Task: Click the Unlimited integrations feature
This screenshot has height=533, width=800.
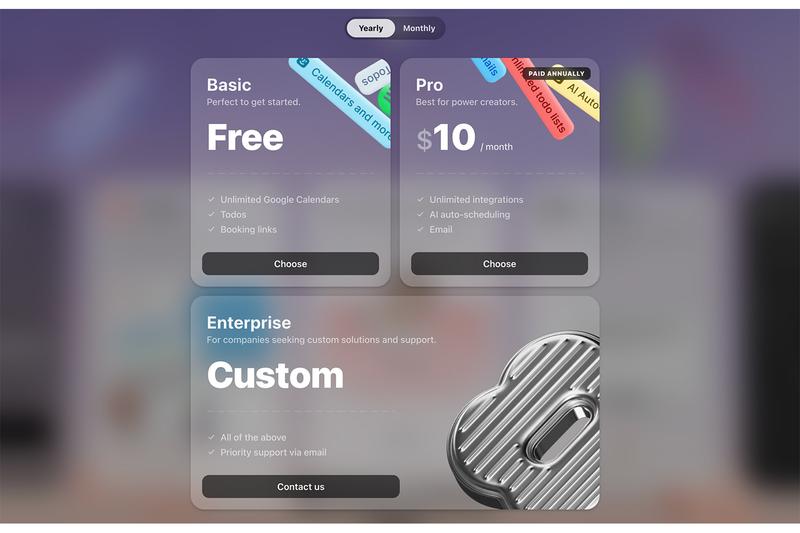Action: click(x=476, y=199)
